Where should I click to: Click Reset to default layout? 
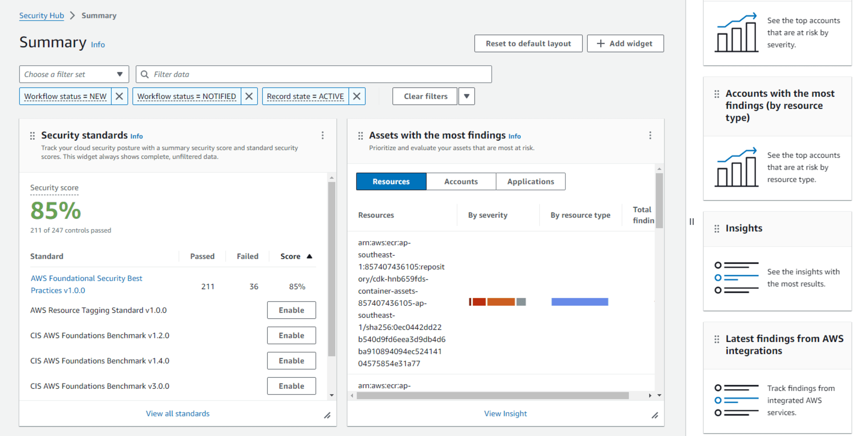(x=528, y=43)
